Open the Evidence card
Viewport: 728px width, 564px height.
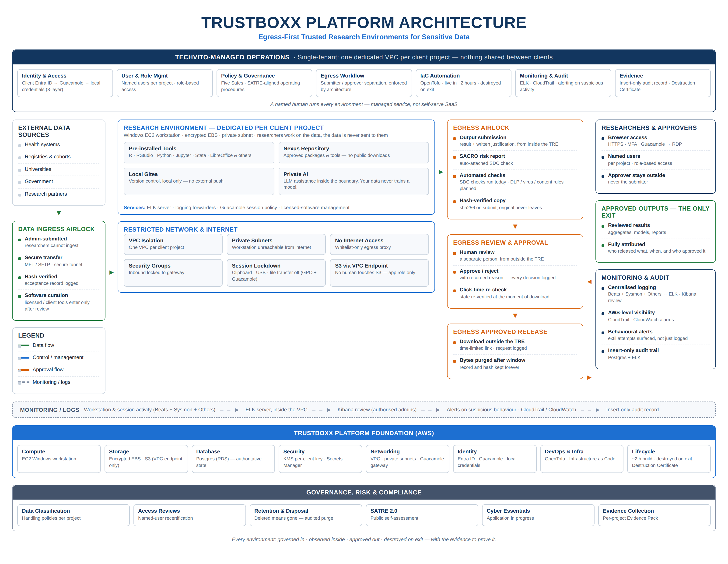pos(663,83)
